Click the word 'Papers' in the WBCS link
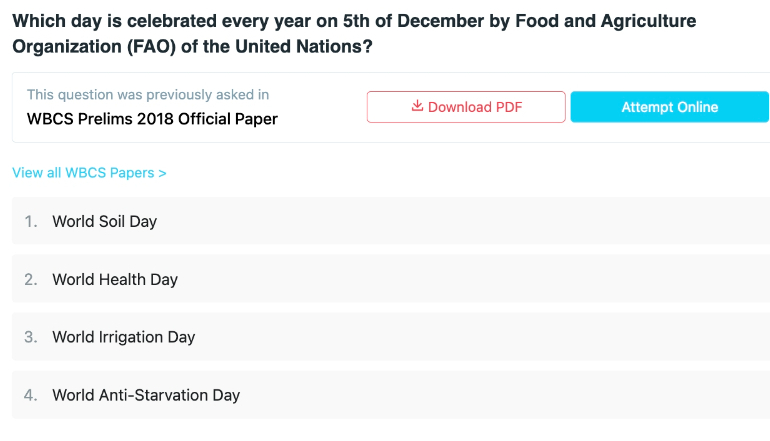Screen dimensions: 770x441 (132, 173)
